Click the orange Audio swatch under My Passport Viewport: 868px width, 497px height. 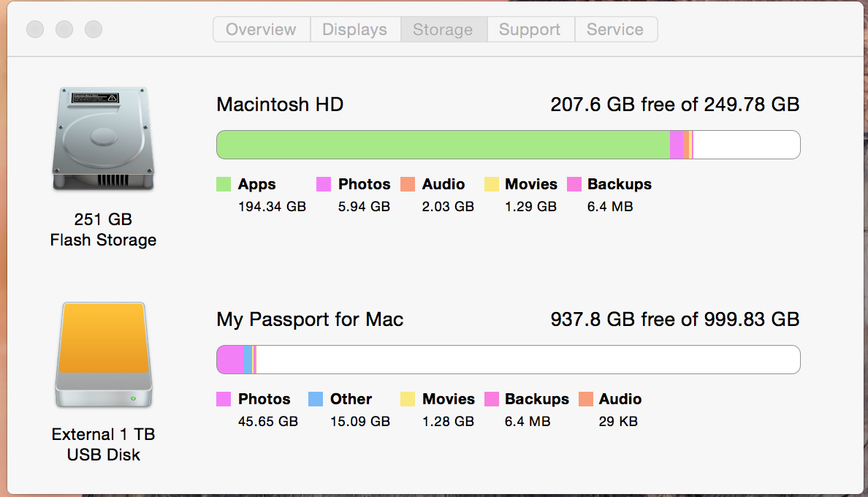(x=585, y=399)
